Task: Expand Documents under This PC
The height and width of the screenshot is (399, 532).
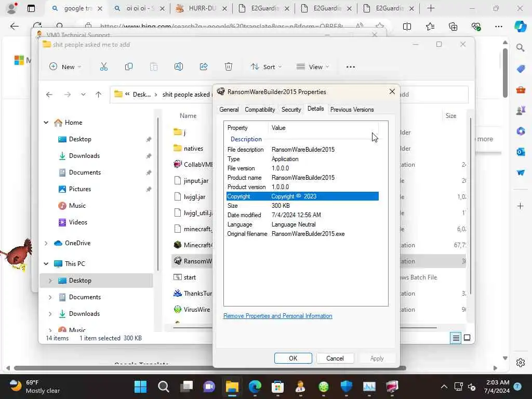Action: point(50,297)
